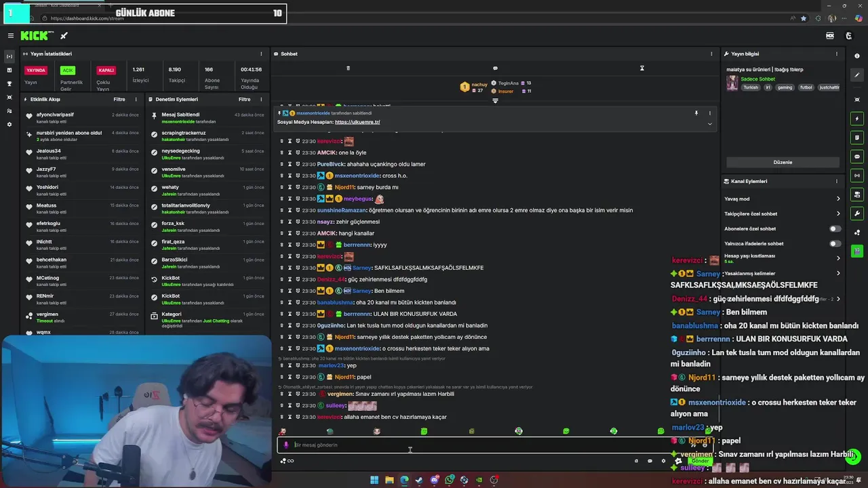Click the green clapperboard icon in the right sidebar
This screenshot has width=868, height=488.
tap(857, 251)
